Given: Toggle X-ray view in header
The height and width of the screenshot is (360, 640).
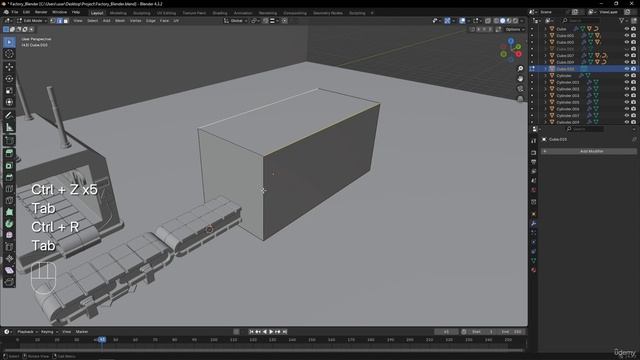Looking at the screenshot, I should click(x=488, y=20).
